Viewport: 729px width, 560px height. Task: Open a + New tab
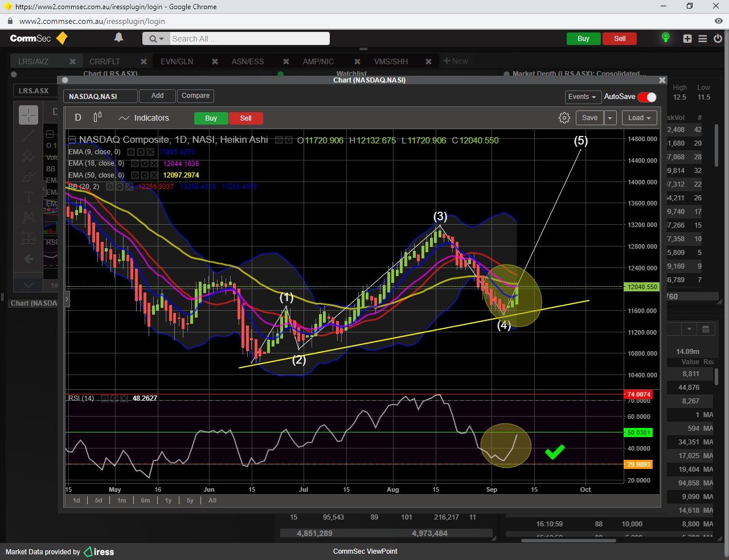[x=456, y=61]
